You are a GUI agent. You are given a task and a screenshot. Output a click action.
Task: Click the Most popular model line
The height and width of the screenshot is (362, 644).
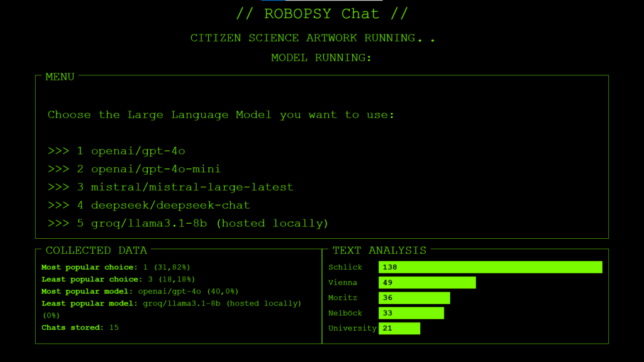coord(140,291)
